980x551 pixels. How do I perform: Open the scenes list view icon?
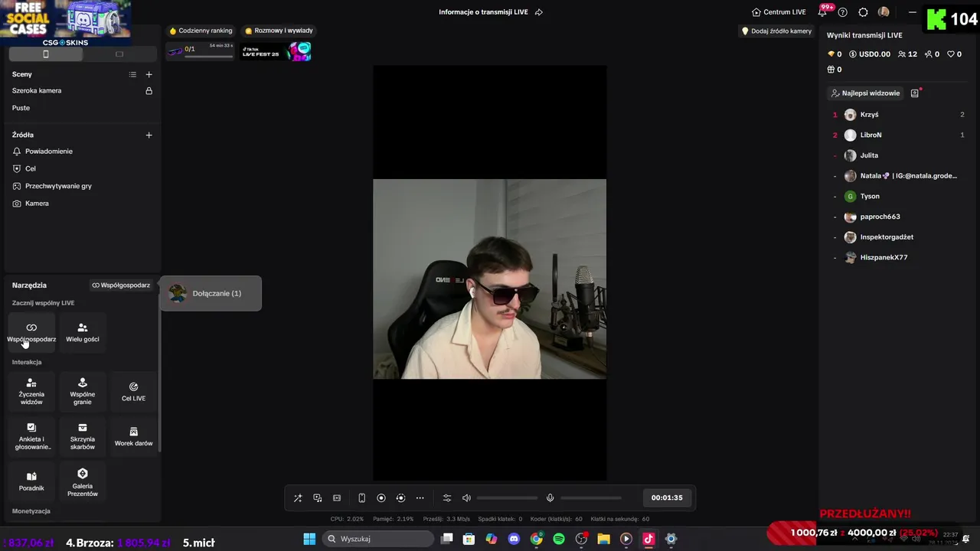coord(132,74)
